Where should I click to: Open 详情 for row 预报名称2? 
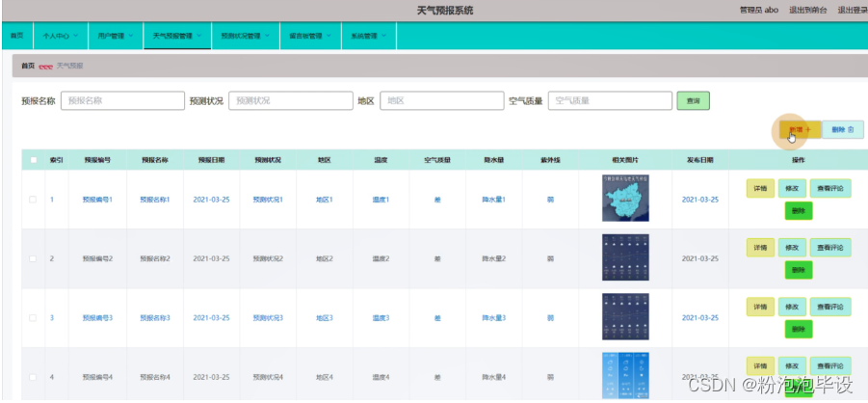pos(761,247)
